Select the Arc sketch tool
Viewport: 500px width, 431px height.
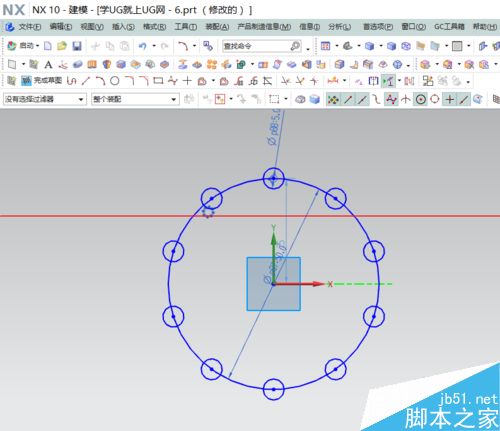click(100, 81)
